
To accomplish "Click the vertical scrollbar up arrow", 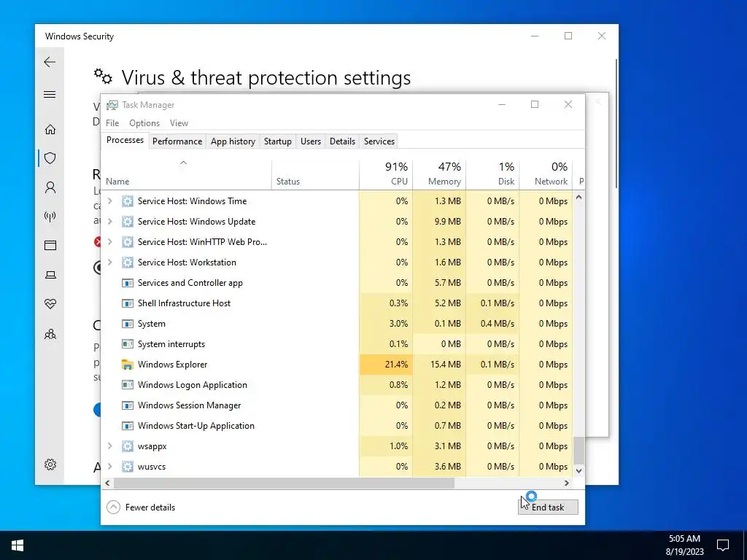I will point(578,197).
